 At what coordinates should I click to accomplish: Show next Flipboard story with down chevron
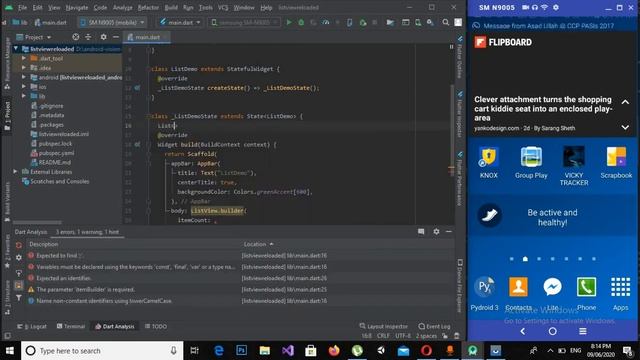pos(625,127)
